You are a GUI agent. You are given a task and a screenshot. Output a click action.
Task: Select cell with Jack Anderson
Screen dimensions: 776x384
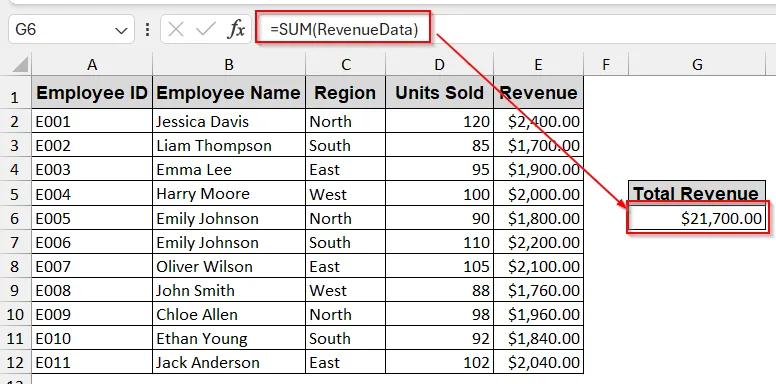tap(229, 363)
